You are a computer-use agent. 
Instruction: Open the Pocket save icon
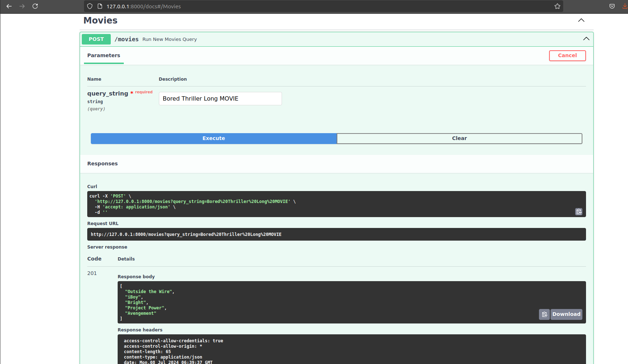click(612, 6)
